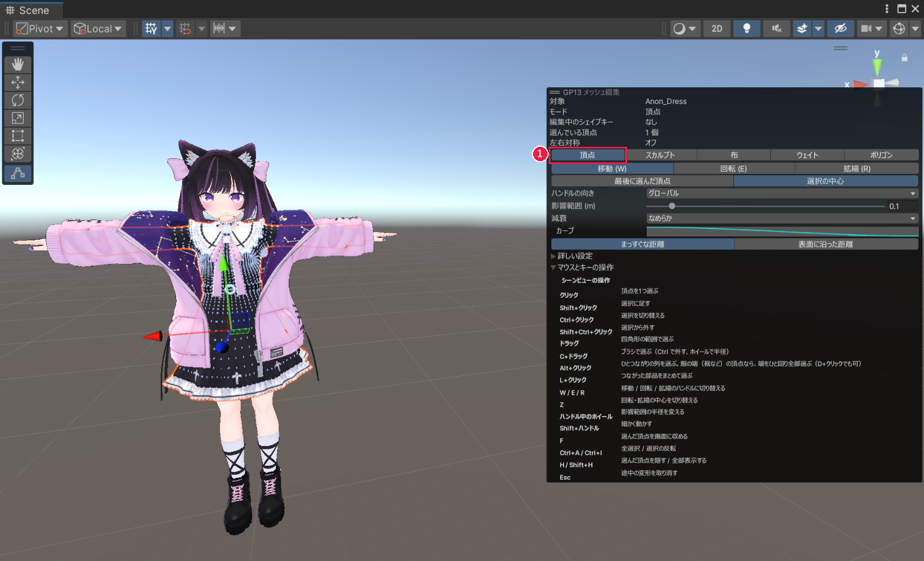Toggle Pivot handle position

(x=39, y=28)
